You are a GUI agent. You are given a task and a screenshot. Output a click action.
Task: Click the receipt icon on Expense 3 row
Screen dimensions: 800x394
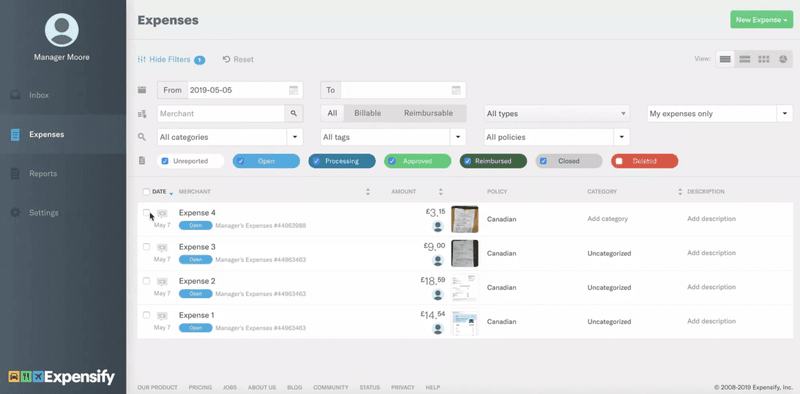click(162, 247)
